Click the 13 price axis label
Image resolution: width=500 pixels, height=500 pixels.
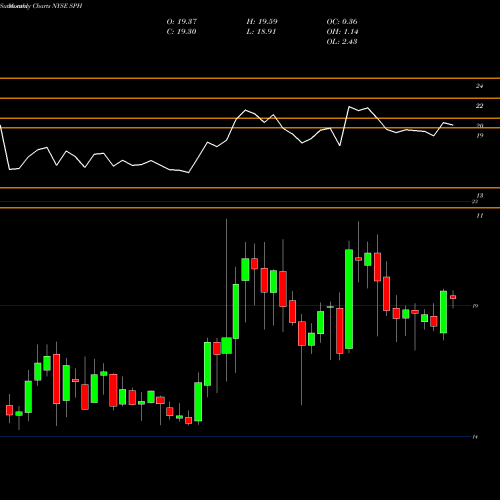[x=479, y=196]
